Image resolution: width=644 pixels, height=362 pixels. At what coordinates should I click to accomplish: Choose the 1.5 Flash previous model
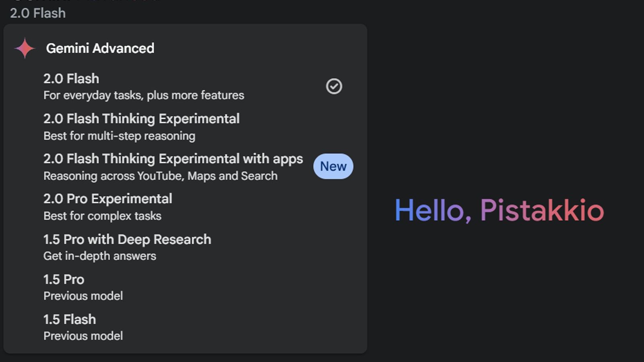pyautogui.click(x=185, y=327)
